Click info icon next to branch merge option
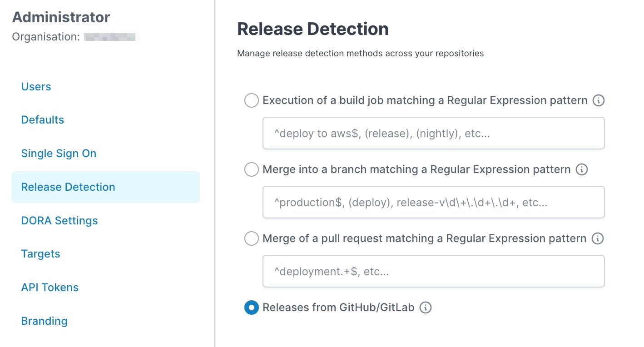Viewport: 644px width, 347px height. click(x=582, y=169)
